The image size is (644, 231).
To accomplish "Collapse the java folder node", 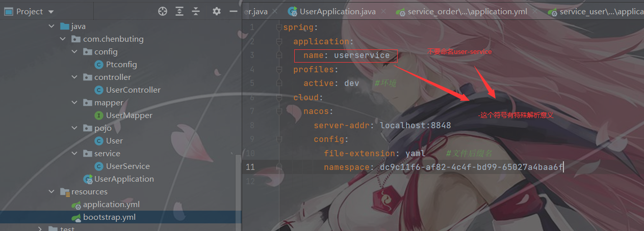I will 51,26.
